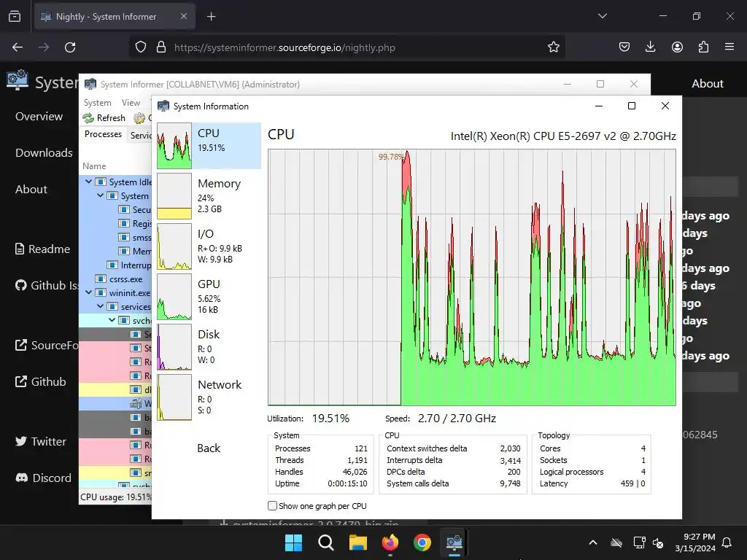Screen dimensions: 747x560
Task: Collapse the System Idle Process tree node
Action: [88, 182]
